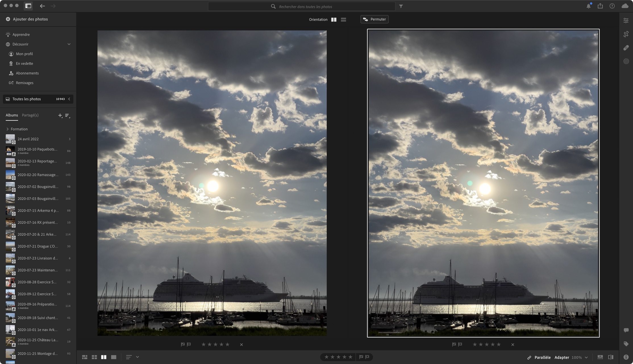Switch to single photo detail view
Viewport: 633px width, 364px height.
coord(114,357)
